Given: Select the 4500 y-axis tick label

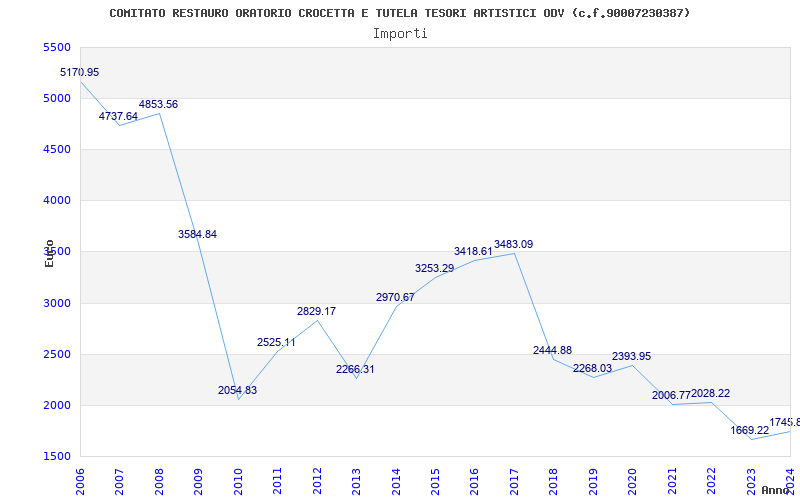Looking at the screenshot, I should click(57, 149).
